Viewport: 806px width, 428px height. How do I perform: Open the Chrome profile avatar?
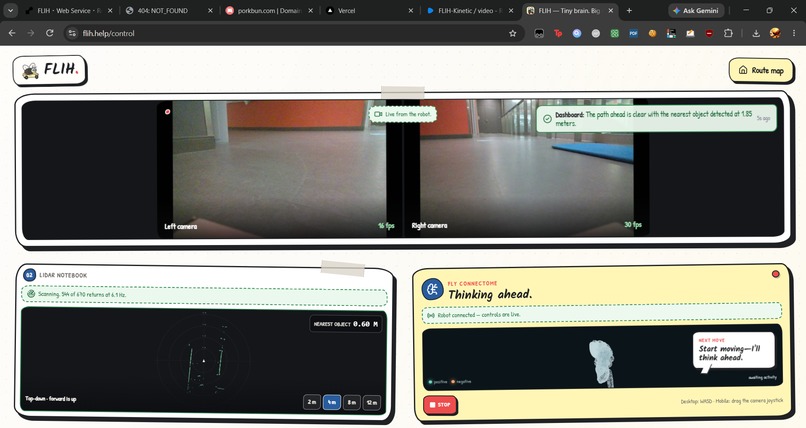pyautogui.click(x=775, y=33)
